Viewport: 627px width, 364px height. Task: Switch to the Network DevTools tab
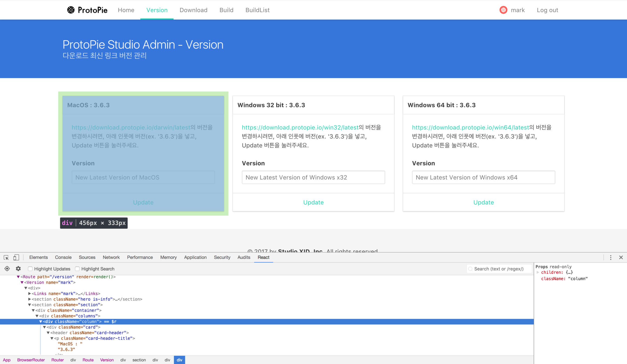[111, 257]
